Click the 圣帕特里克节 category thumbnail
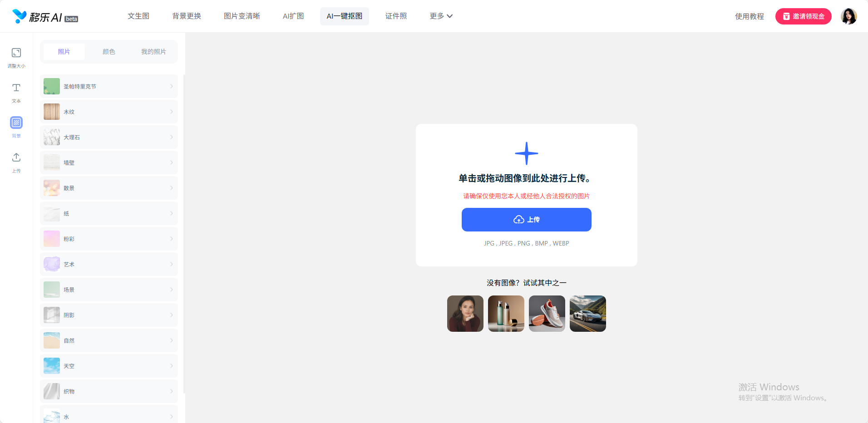The width and height of the screenshot is (868, 423). (x=52, y=86)
